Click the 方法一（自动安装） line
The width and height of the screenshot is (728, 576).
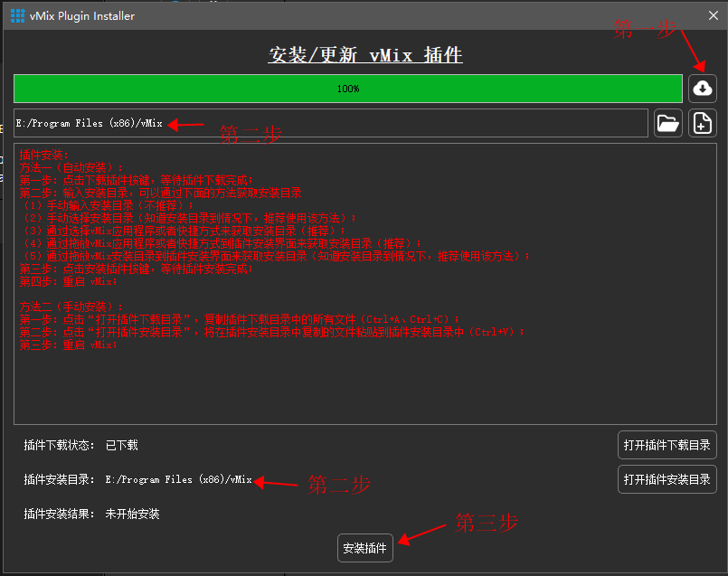pos(71,167)
